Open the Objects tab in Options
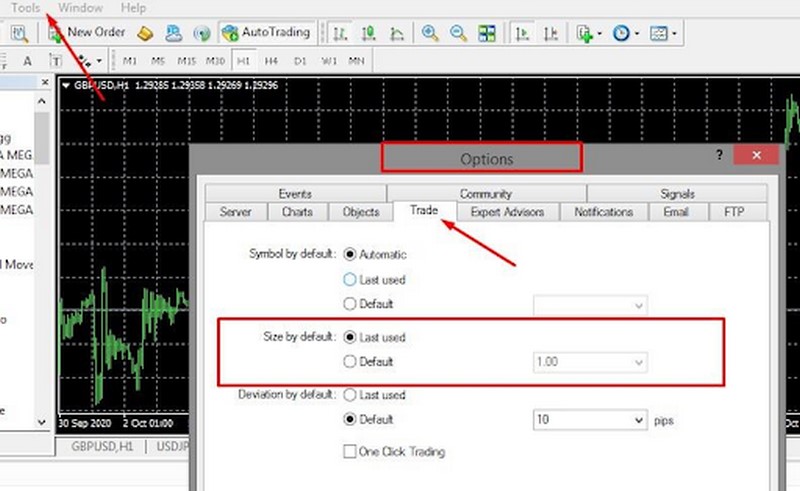The image size is (800, 491). click(x=361, y=212)
